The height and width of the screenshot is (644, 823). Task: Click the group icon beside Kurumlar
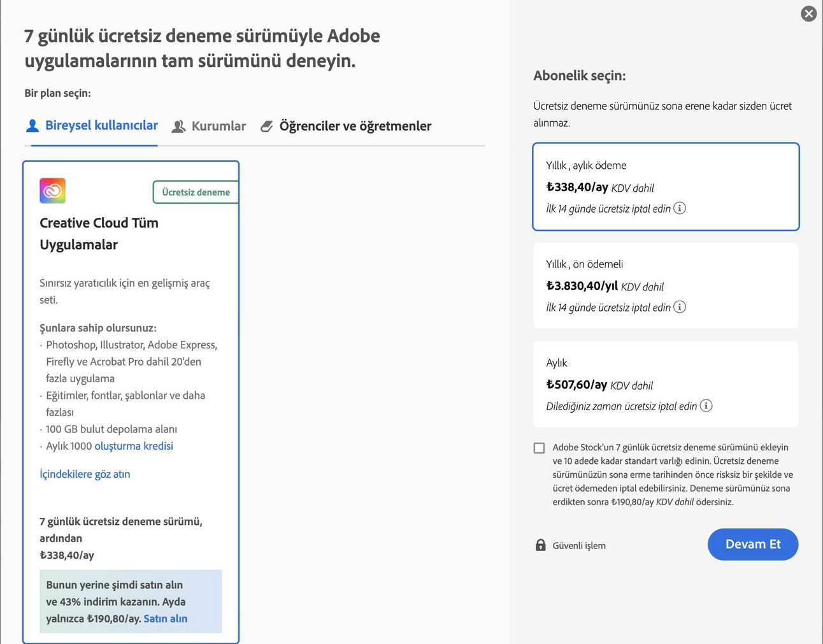[178, 127]
